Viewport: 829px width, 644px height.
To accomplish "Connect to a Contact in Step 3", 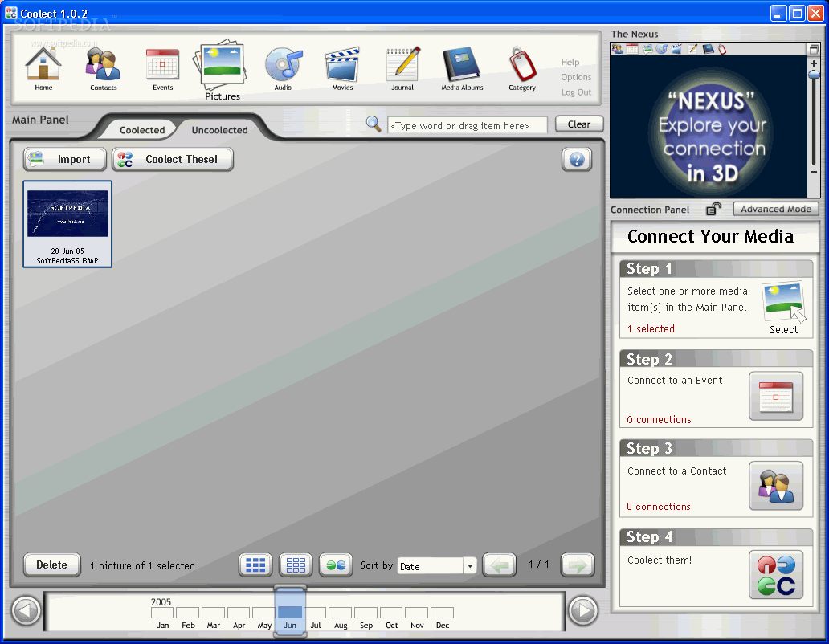I will coord(776,486).
